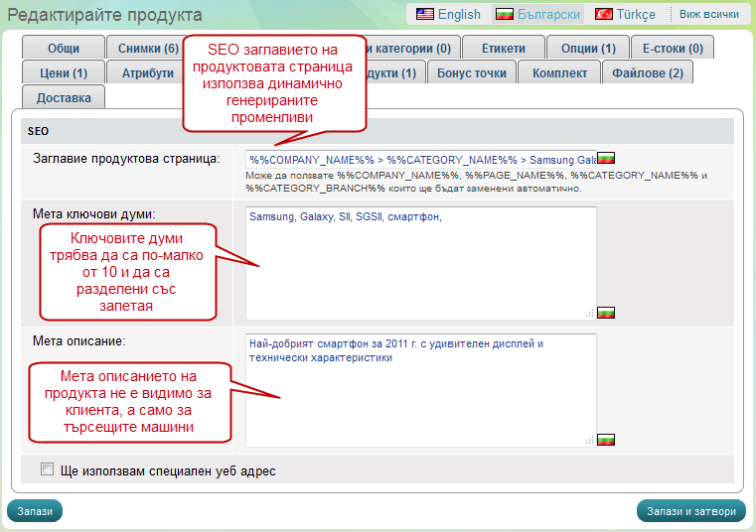Click the Запази и затвори button
Viewport: 756px width, 532px height.
click(690, 511)
